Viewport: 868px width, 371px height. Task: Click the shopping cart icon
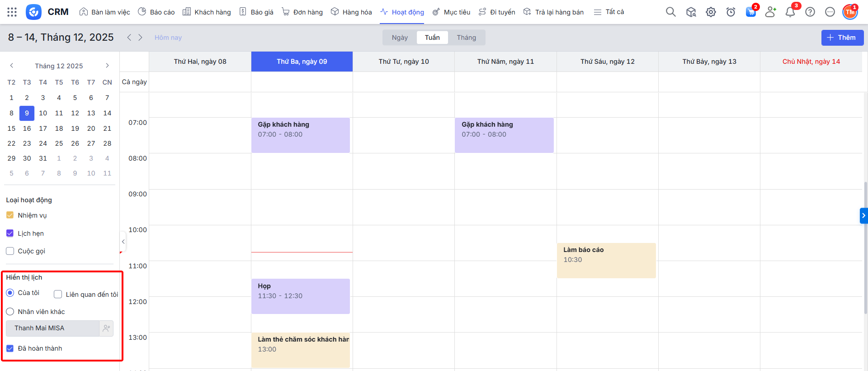point(750,12)
